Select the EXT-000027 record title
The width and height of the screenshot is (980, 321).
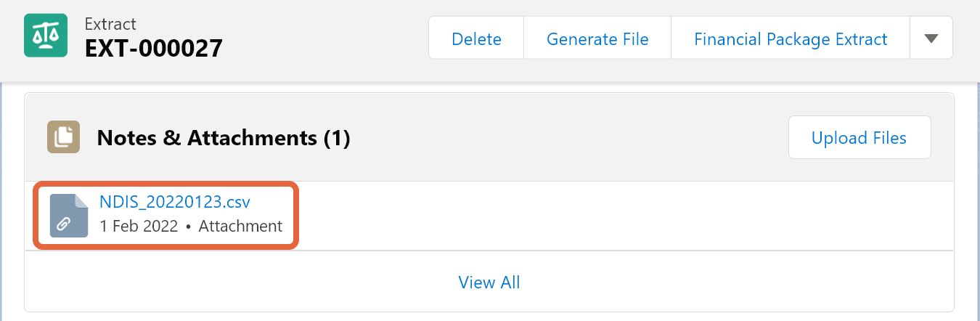pos(154,49)
